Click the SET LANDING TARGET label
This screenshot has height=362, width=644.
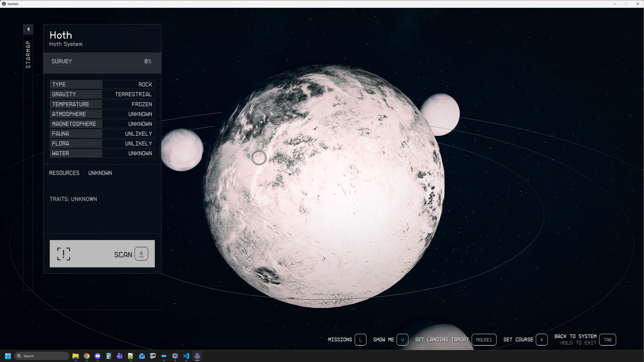click(x=442, y=340)
